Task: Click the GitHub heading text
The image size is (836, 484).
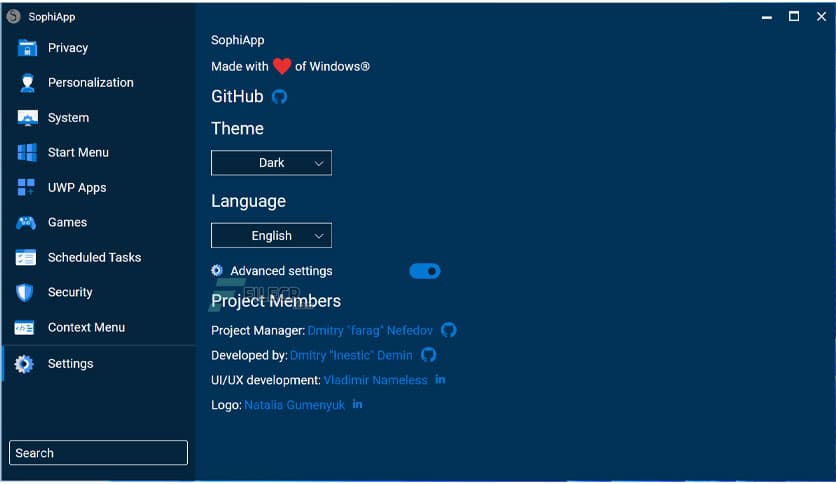Action: tap(237, 96)
